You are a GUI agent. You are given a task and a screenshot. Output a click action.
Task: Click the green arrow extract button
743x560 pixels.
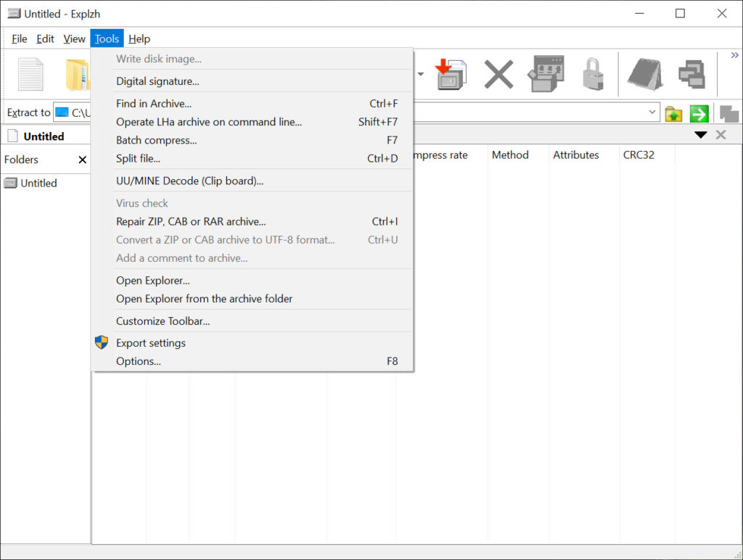[699, 114]
